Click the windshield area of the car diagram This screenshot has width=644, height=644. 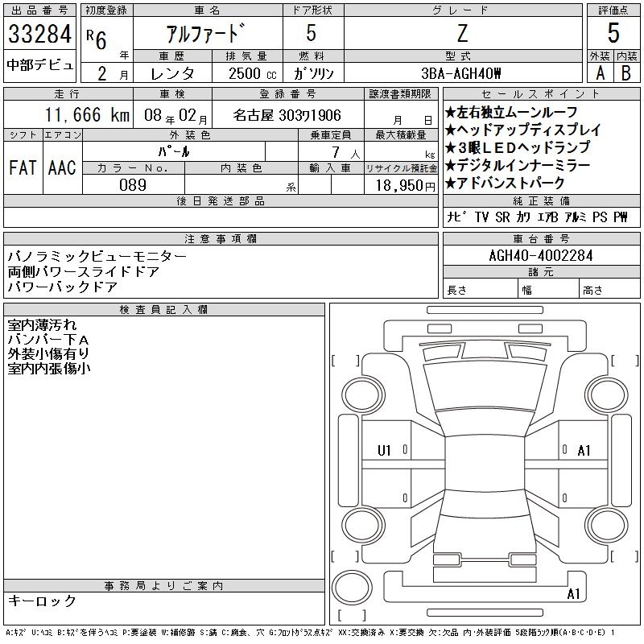(x=485, y=387)
